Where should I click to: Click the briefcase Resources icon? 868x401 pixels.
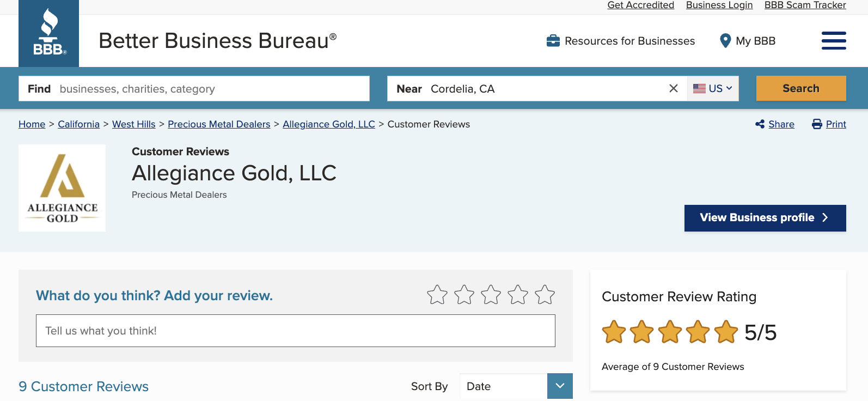553,41
